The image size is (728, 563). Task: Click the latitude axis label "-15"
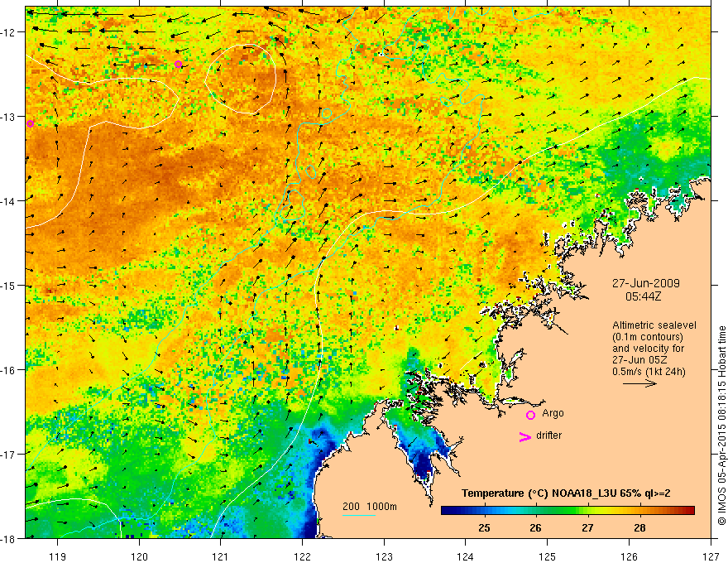[x=9, y=285]
